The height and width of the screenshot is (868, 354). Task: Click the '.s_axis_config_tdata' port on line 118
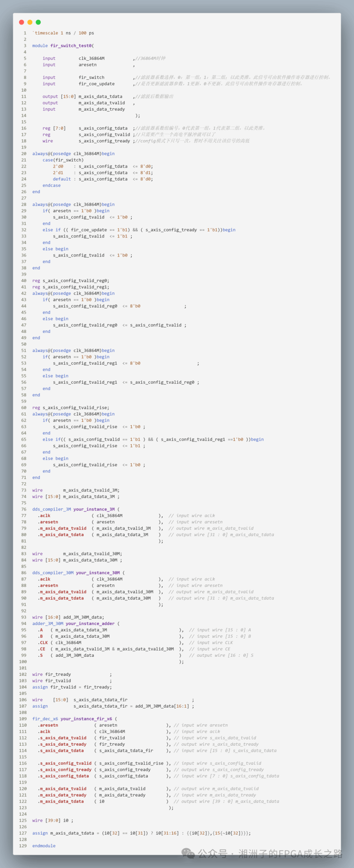point(63,776)
